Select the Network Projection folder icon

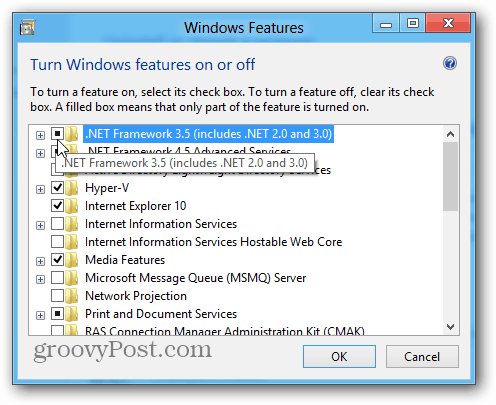(72, 296)
